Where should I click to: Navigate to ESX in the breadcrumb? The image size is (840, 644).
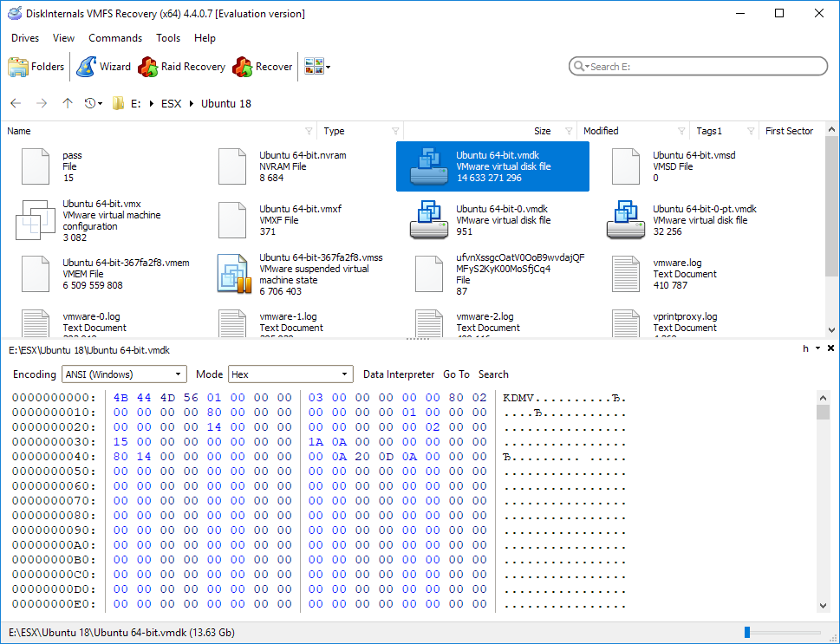pos(172,103)
